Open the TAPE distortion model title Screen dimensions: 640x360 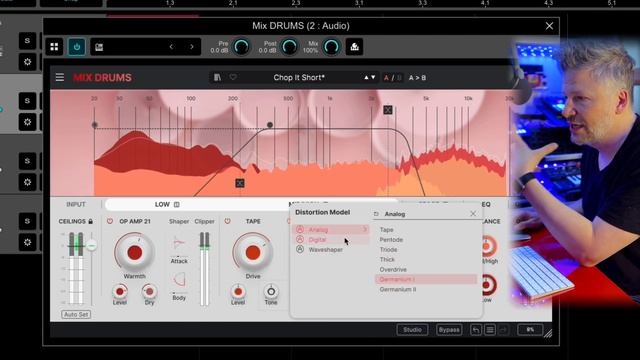253,221
